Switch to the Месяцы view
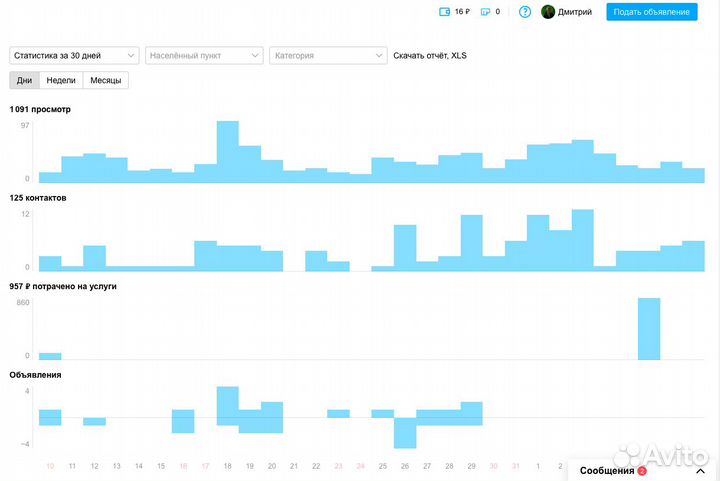Screen dimensions: 720x481 (x=105, y=81)
